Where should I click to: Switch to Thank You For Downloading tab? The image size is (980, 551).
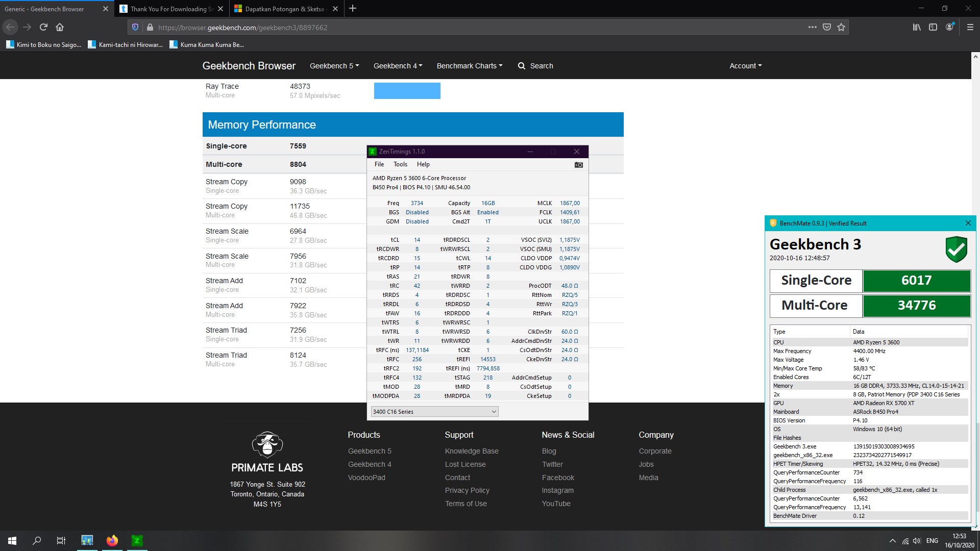171,9
